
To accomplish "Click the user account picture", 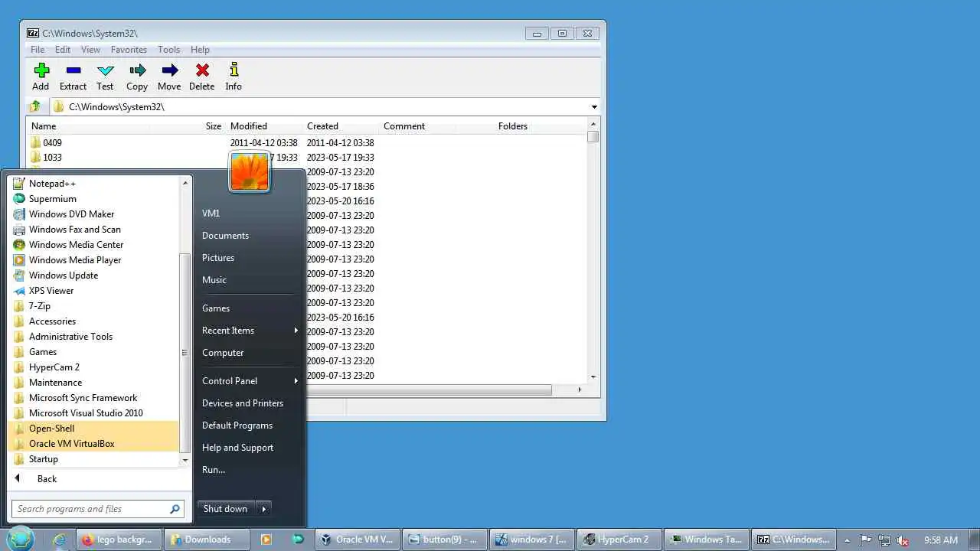I will (250, 171).
